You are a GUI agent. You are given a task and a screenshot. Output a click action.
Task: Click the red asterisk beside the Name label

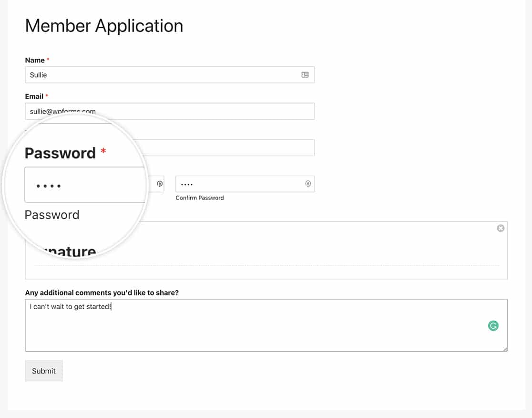click(48, 60)
